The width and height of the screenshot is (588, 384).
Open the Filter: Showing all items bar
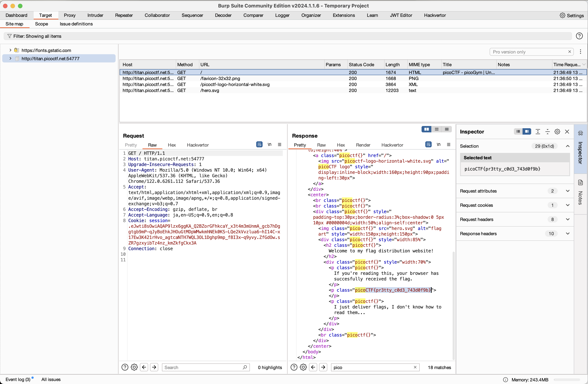point(37,36)
